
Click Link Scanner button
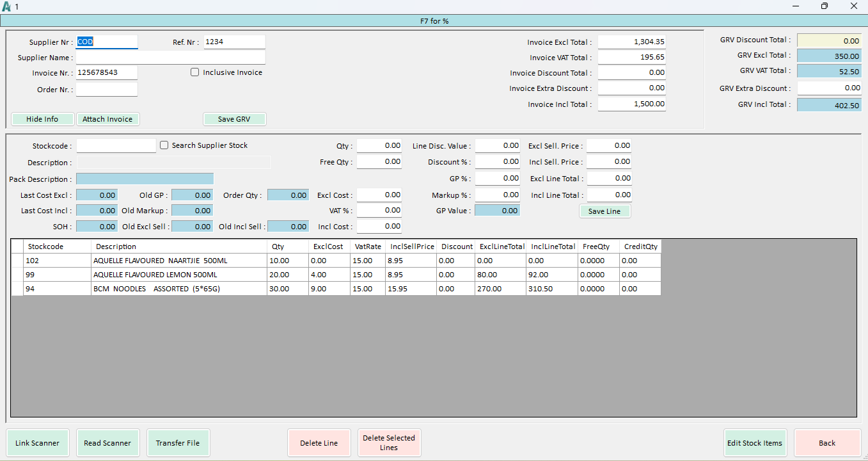click(37, 443)
